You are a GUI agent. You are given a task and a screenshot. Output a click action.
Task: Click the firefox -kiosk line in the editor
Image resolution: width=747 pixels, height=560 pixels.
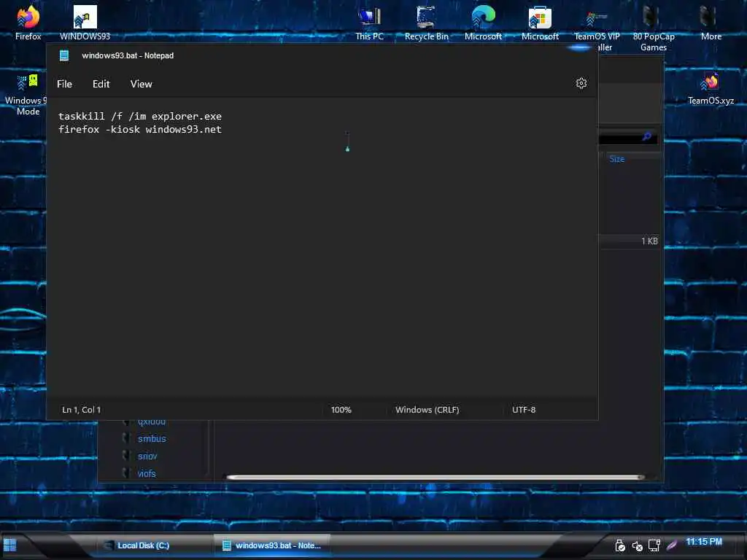click(x=139, y=129)
